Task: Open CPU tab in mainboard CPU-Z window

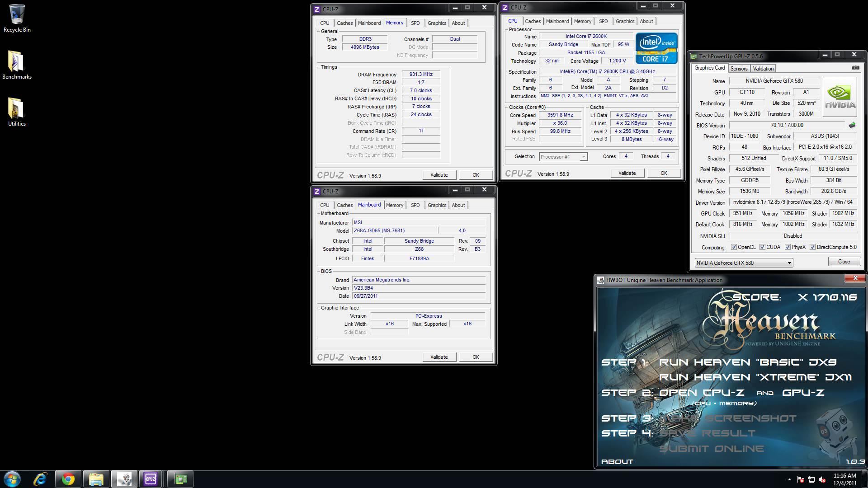Action: pyautogui.click(x=325, y=205)
